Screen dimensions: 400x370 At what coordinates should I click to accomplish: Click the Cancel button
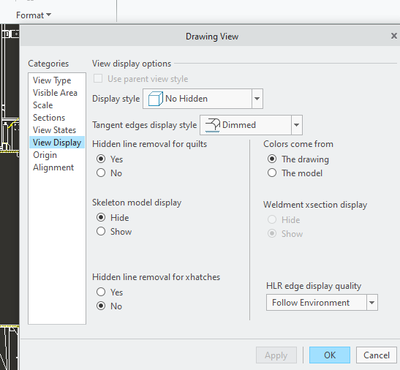[376, 355]
